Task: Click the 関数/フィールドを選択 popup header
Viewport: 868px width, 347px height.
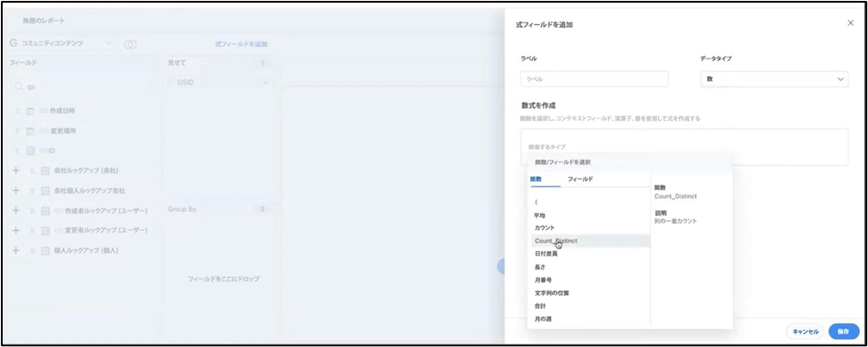Action: pos(562,162)
